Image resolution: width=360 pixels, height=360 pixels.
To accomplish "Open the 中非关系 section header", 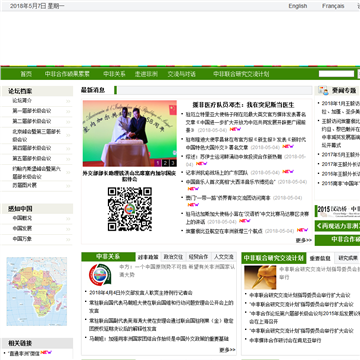I will click(x=108, y=256).
